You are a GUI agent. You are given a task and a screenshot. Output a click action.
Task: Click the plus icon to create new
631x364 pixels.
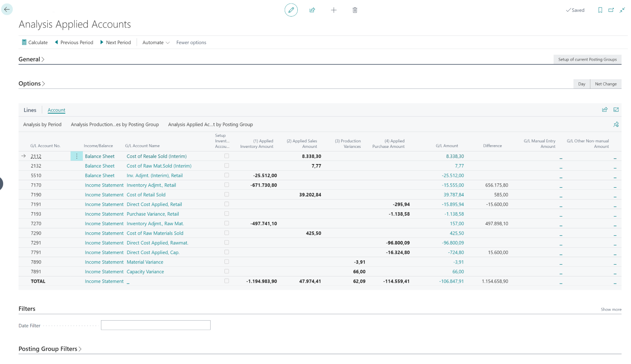334,10
